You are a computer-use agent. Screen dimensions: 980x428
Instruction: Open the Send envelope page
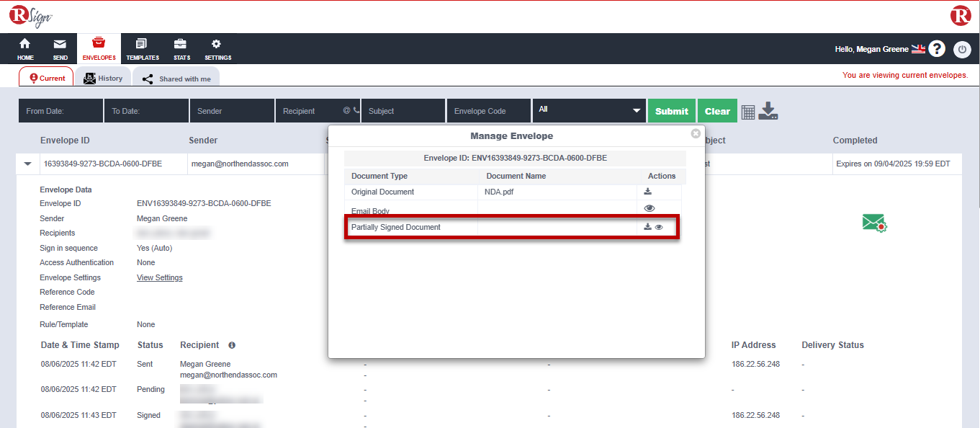coord(60,48)
